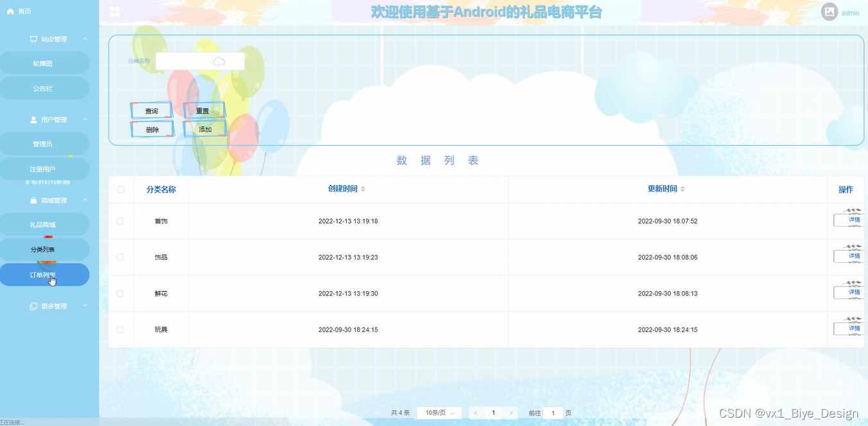Click the 饰品 category name cell
The image size is (868, 426).
[x=161, y=257]
